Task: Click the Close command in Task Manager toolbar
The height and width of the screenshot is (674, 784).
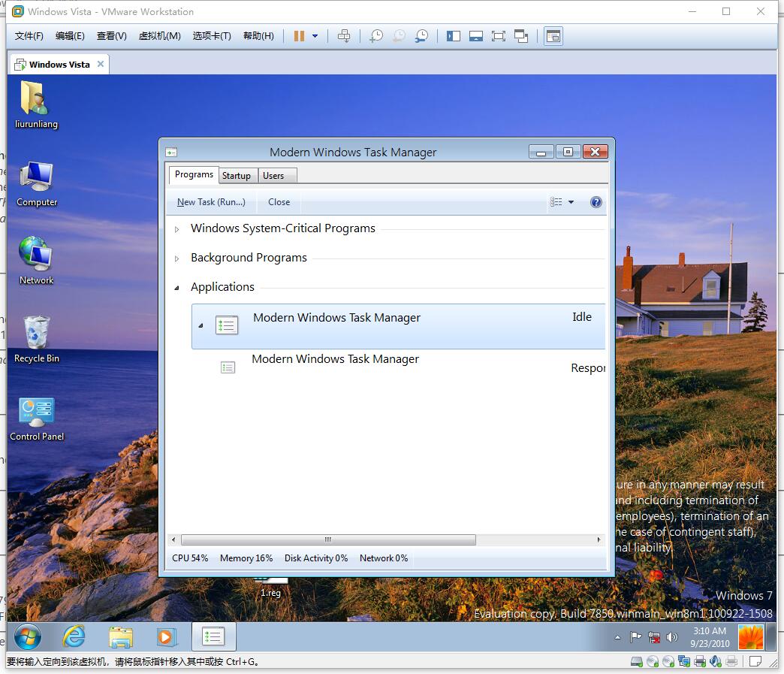Action: tap(279, 202)
